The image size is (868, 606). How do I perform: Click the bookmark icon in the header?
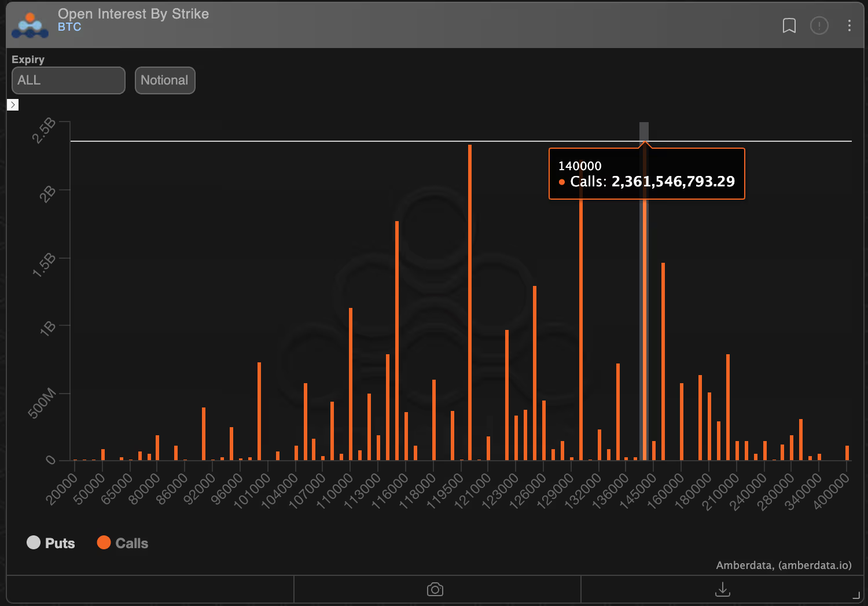coord(789,25)
